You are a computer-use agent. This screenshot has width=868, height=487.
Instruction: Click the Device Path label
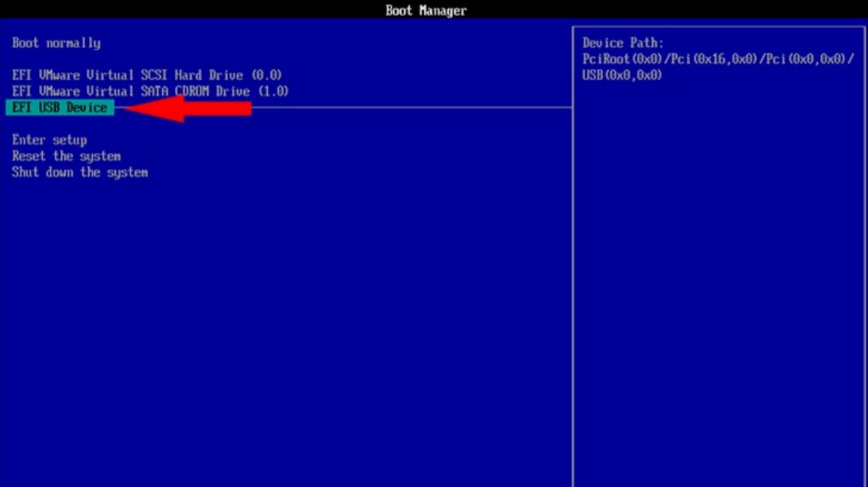click(623, 44)
